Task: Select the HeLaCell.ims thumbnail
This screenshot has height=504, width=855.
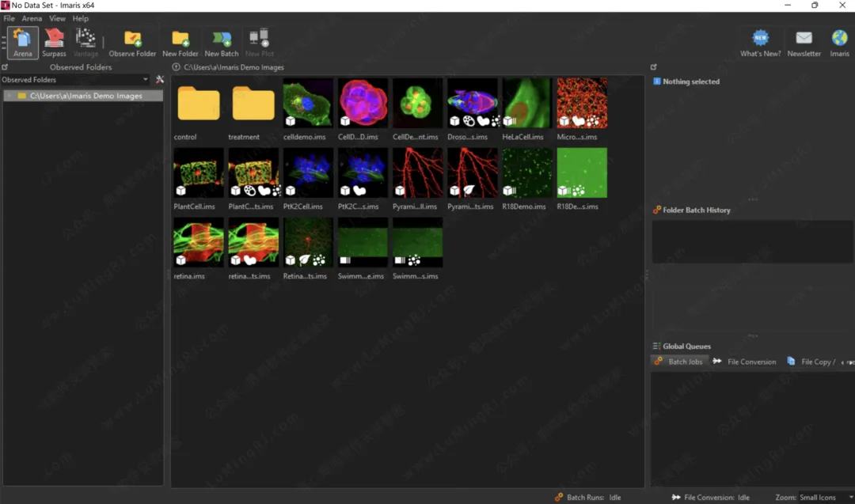Action: [526, 103]
